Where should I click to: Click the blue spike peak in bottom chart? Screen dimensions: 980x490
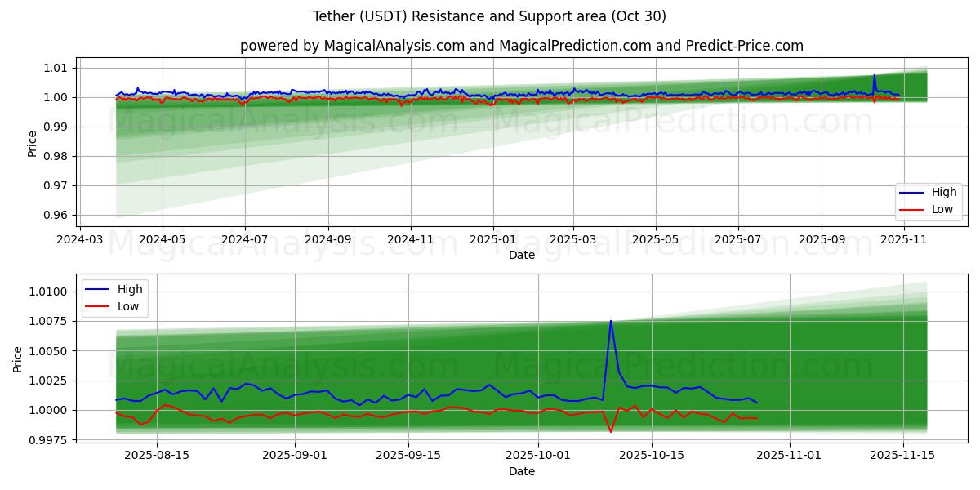click(x=610, y=321)
